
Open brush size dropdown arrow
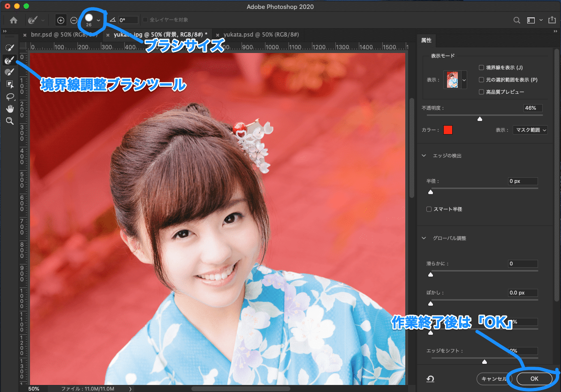point(99,20)
